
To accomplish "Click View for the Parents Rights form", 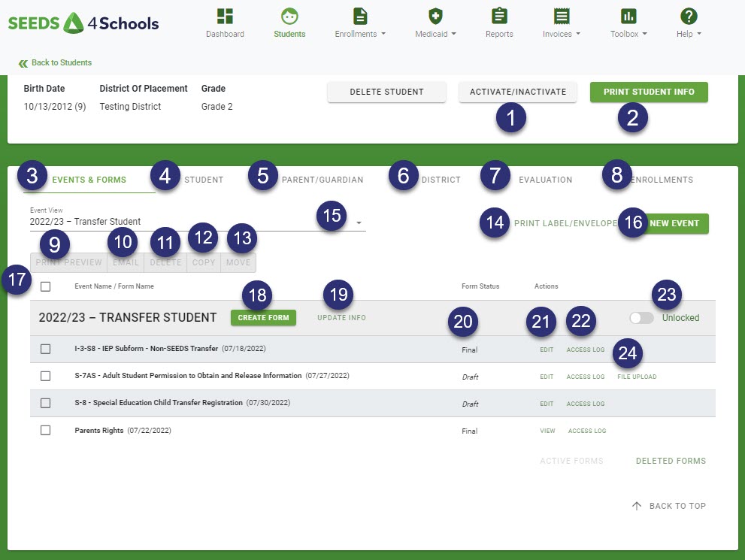I will pyautogui.click(x=547, y=431).
